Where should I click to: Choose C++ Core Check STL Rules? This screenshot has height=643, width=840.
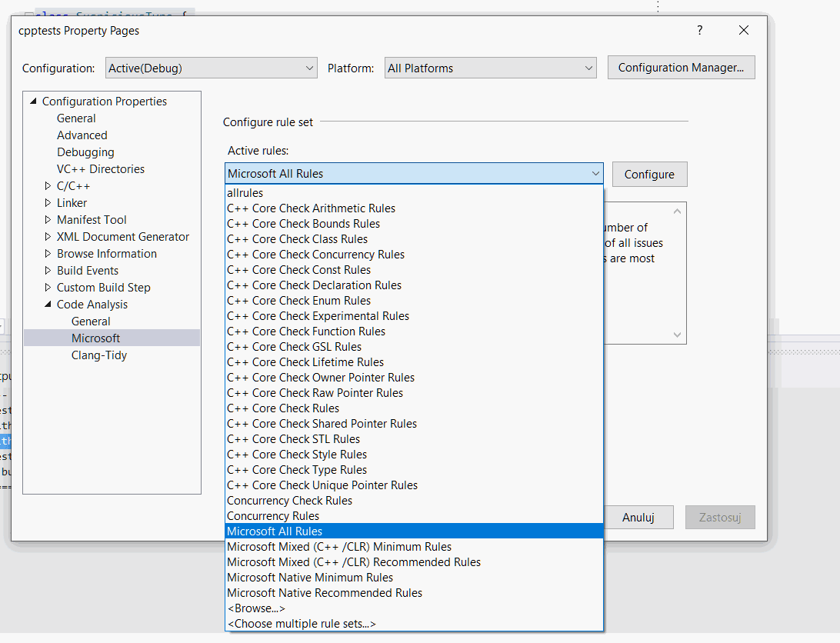(x=414, y=439)
